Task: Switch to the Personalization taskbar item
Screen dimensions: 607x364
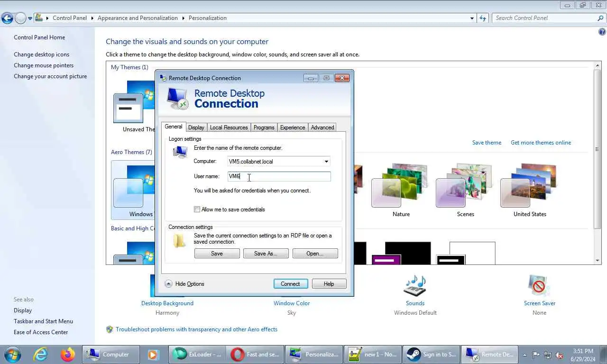Action: point(313,354)
